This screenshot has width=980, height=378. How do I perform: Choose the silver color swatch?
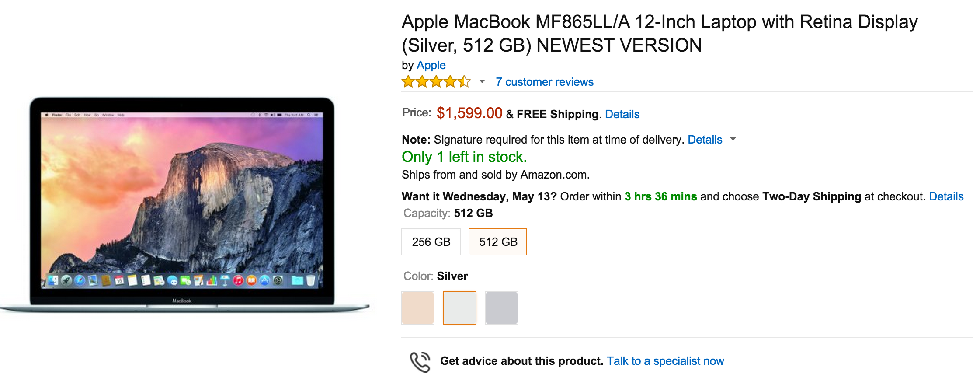[x=459, y=308]
